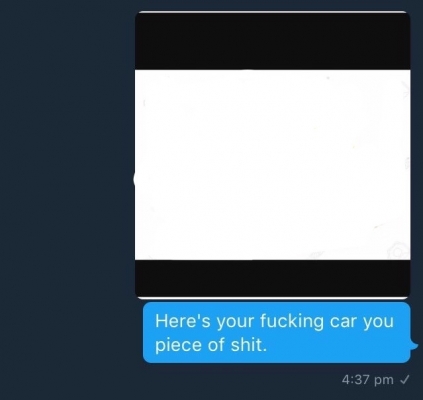Open the sent image attachment

(272, 155)
